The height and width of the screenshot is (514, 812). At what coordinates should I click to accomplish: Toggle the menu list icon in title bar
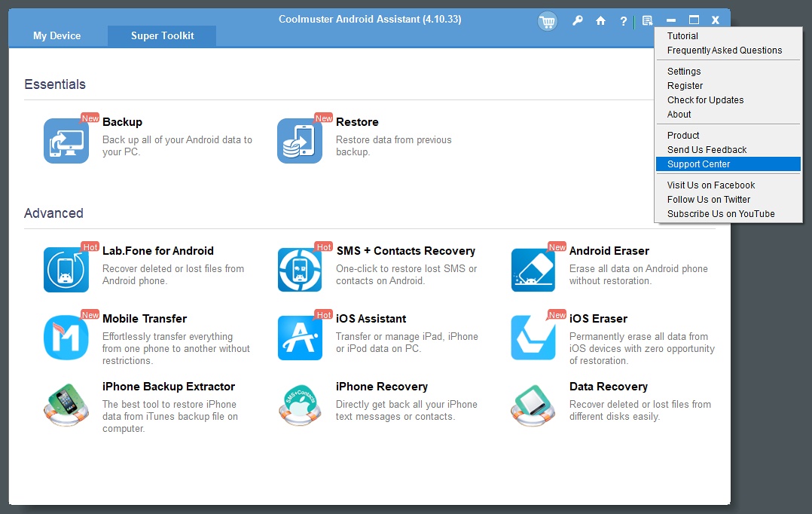(x=647, y=21)
